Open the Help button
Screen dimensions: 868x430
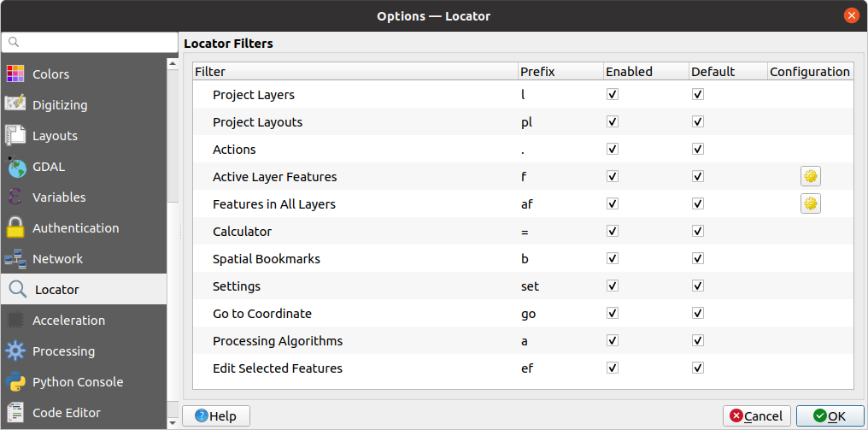pos(215,416)
